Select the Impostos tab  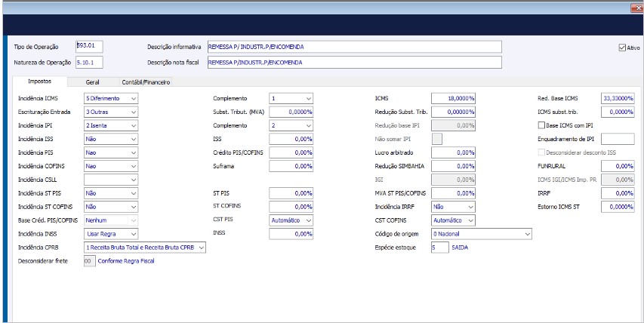click(39, 82)
